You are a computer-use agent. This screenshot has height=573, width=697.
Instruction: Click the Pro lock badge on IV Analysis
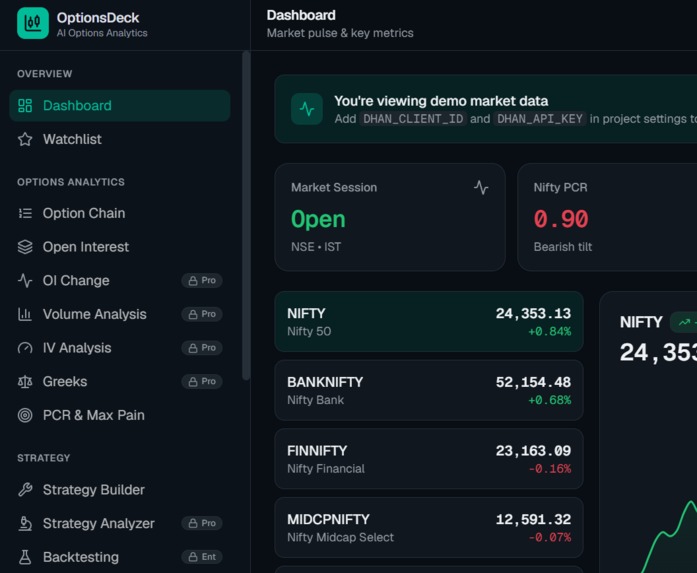click(202, 348)
